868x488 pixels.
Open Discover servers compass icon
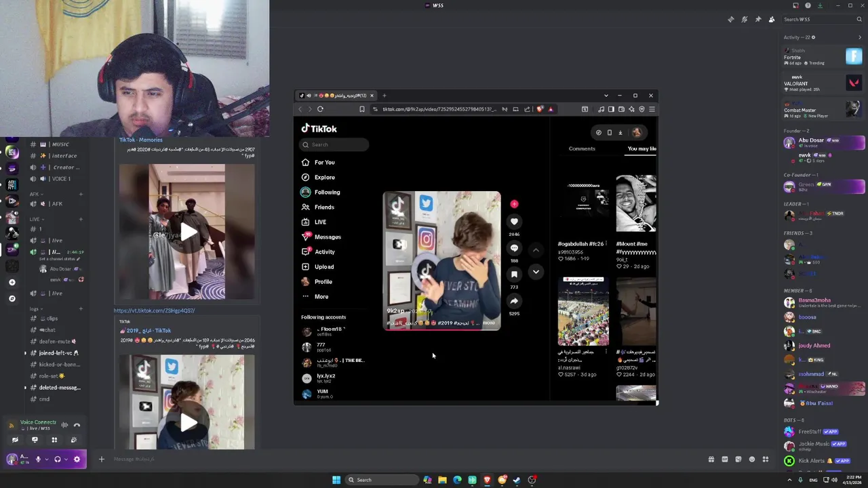(12, 298)
